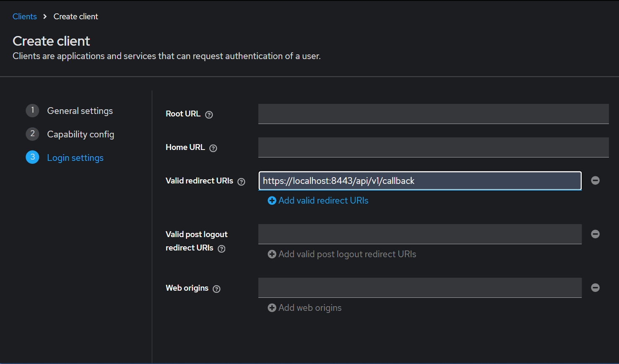The height and width of the screenshot is (364, 619).
Task: Click the Create client breadcrumb text
Action: point(76,16)
